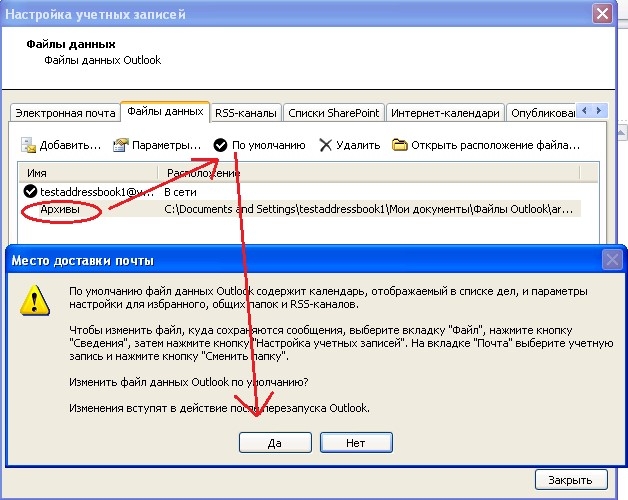This screenshot has height=500, width=628.
Task: Switch to the RSS-каналы tab
Action: 246,113
